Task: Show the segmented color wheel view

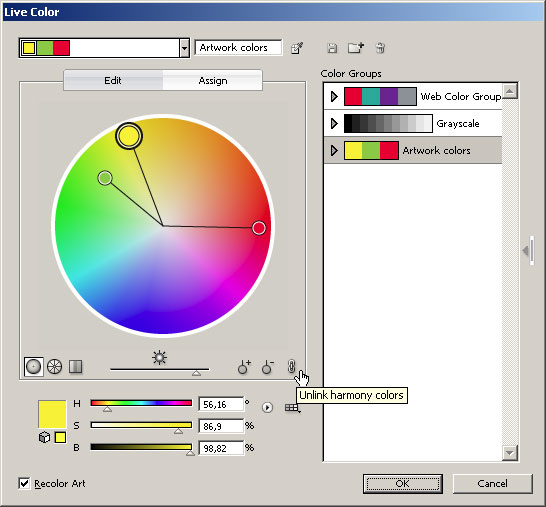Action: tap(54, 367)
